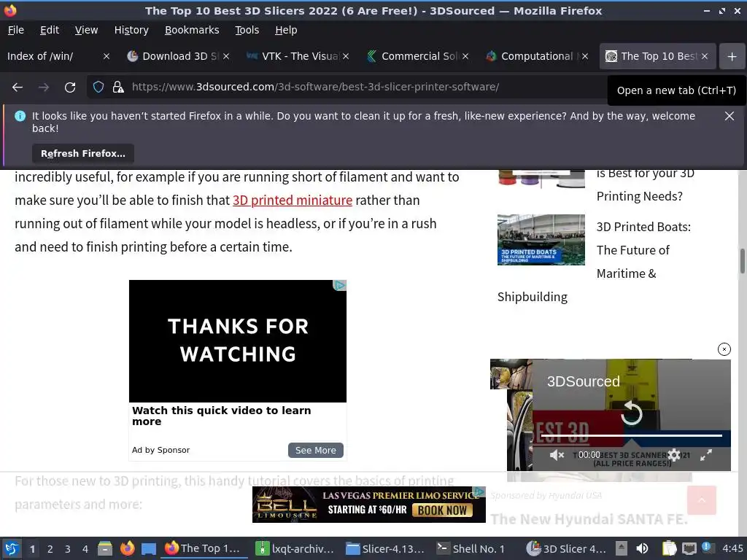
Task: Open the tracking protection shield icon
Action: (x=98, y=87)
